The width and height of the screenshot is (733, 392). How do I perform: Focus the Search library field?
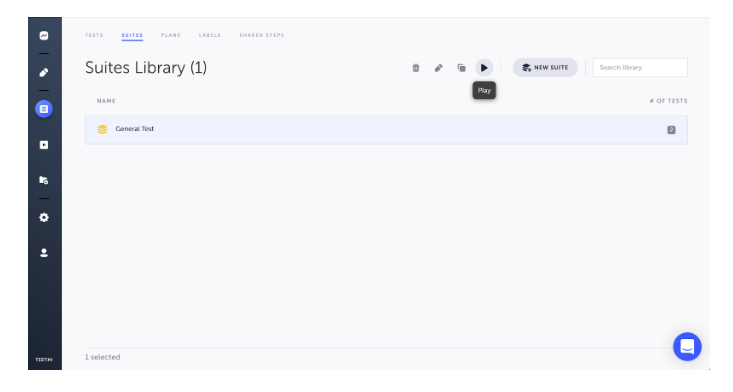click(x=640, y=68)
